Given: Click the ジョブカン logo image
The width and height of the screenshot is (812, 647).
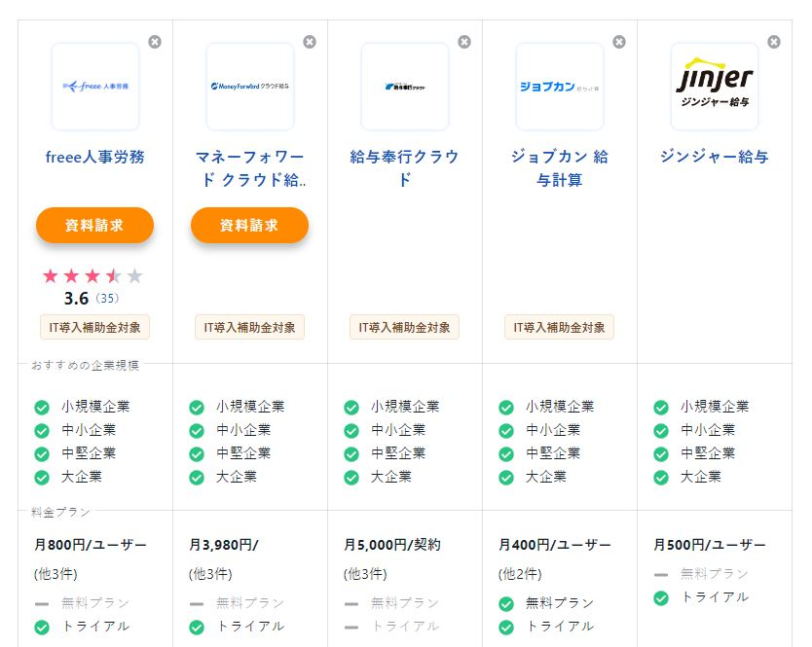Looking at the screenshot, I should click(x=560, y=87).
